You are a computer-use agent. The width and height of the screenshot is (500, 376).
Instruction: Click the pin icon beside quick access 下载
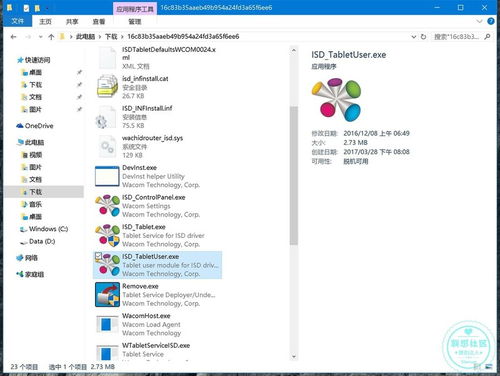79,85
